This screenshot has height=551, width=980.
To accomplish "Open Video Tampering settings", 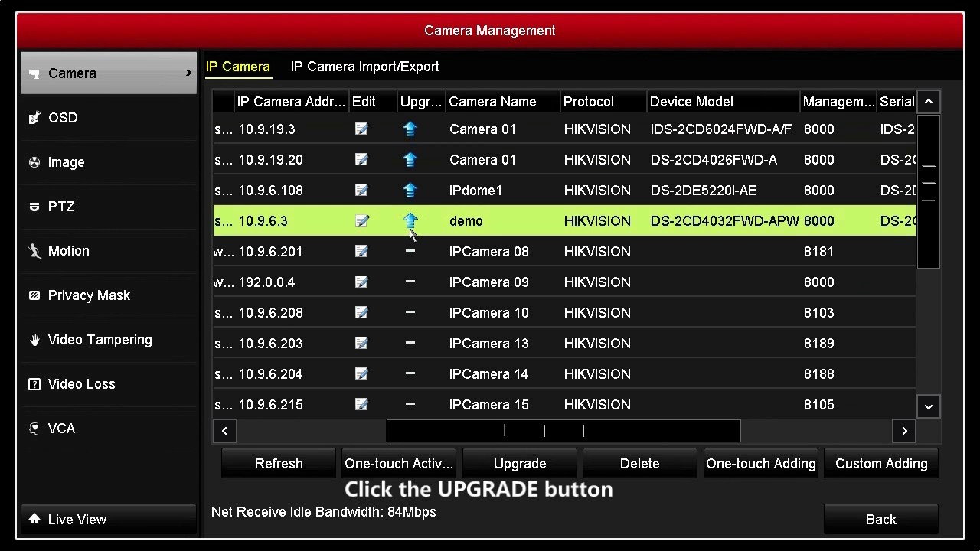I will [109, 340].
